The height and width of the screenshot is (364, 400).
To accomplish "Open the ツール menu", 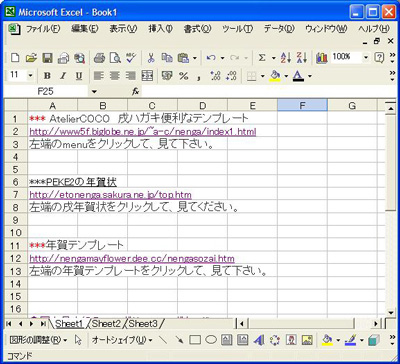I will pos(238,29).
